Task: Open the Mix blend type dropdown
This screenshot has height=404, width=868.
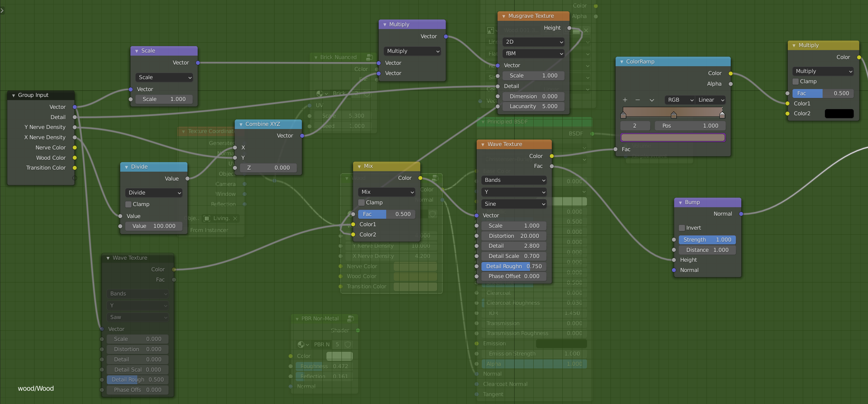Action: (x=387, y=192)
